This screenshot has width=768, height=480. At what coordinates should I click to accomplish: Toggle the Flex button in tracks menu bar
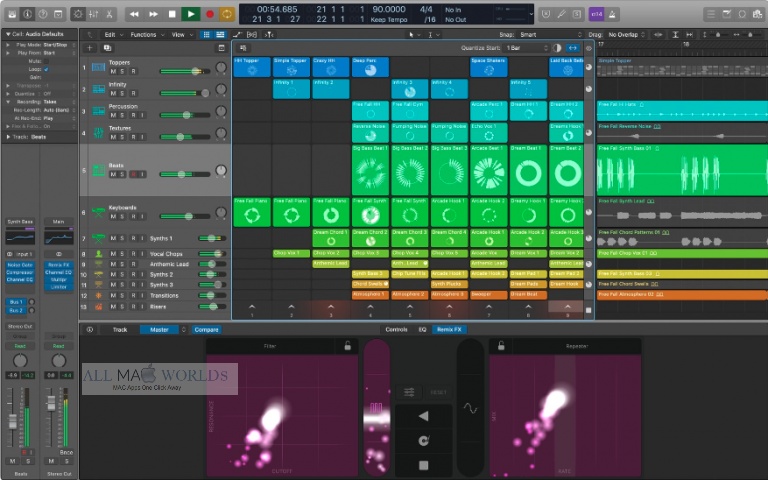tap(252, 35)
